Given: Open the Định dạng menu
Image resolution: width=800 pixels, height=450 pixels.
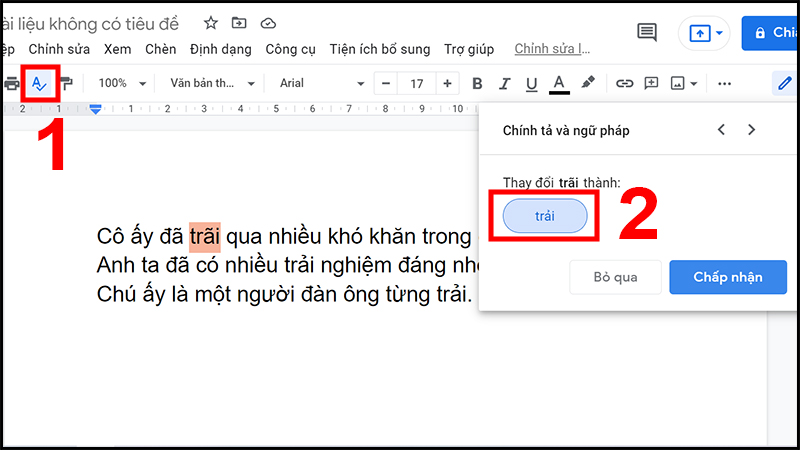Looking at the screenshot, I should [x=220, y=49].
